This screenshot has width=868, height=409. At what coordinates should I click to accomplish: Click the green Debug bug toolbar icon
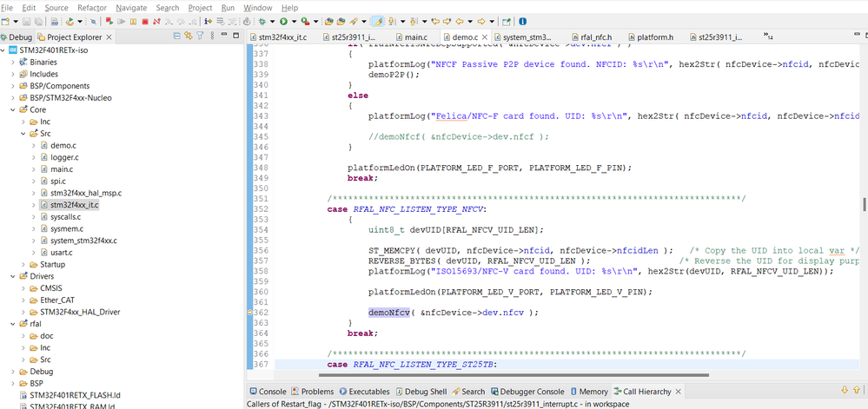coord(261,21)
